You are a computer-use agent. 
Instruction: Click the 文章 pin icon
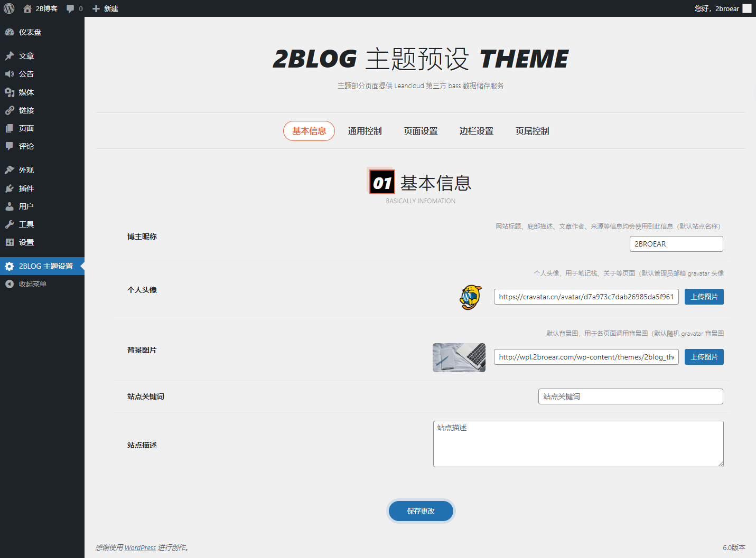point(10,56)
